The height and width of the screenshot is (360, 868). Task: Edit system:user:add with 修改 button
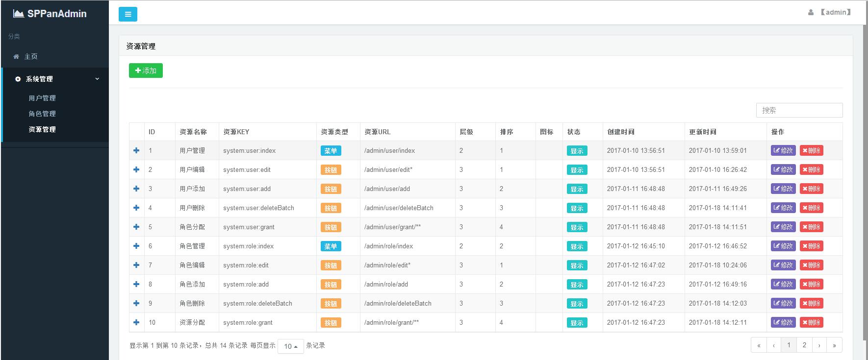pos(783,189)
